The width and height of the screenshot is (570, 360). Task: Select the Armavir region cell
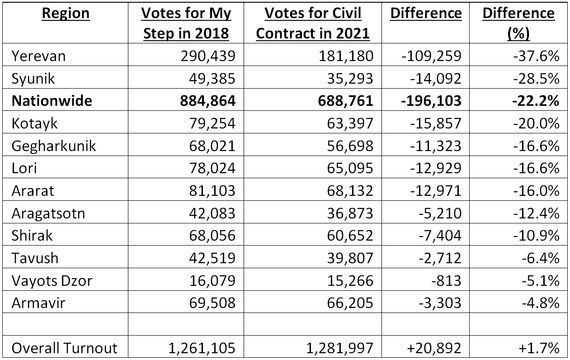click(38, 303)
